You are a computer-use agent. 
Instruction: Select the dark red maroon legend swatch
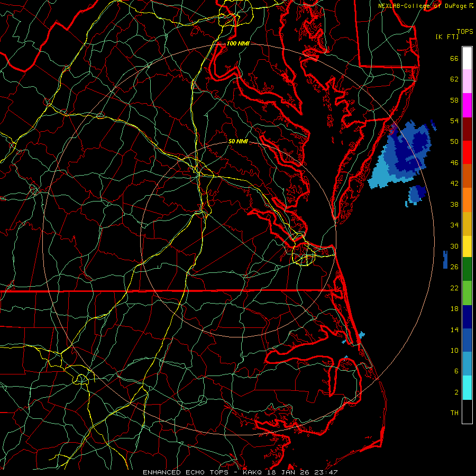click(467, 129)
